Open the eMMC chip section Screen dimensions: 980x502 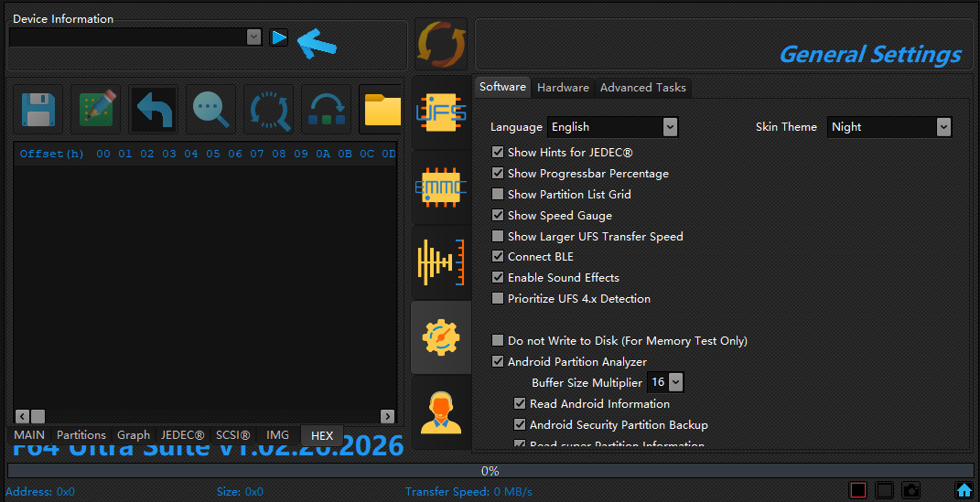440,187
